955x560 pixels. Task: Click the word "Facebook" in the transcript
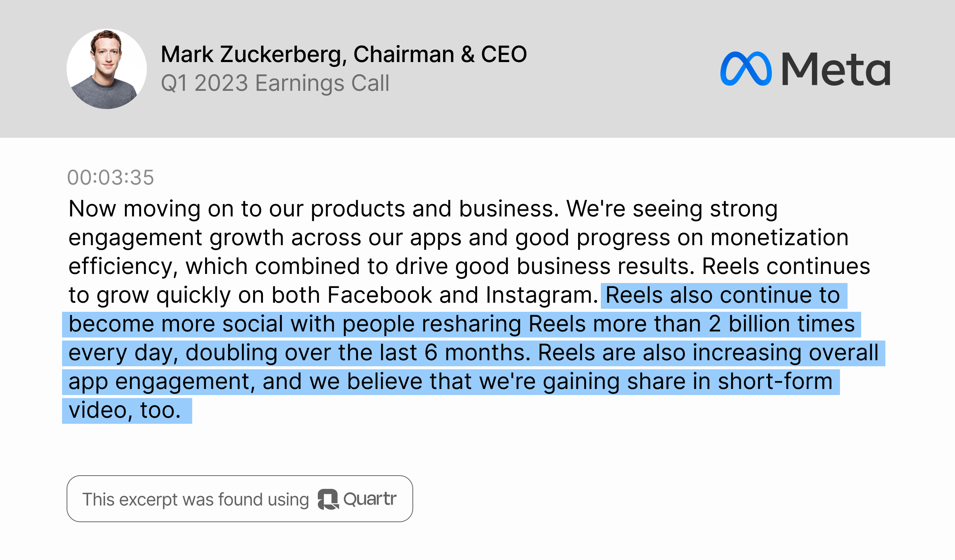pyautogui.click(x=380, y=295)
